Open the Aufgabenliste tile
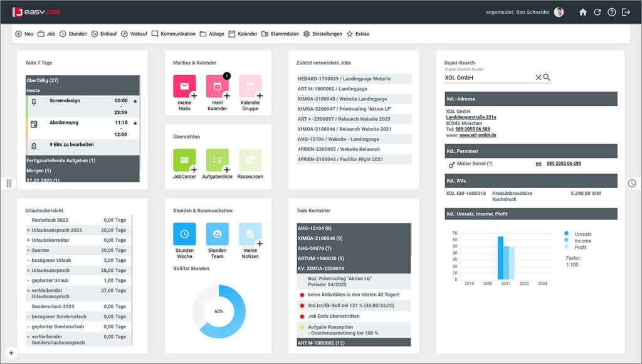This screenshot has width=642, height=364. 217,160
